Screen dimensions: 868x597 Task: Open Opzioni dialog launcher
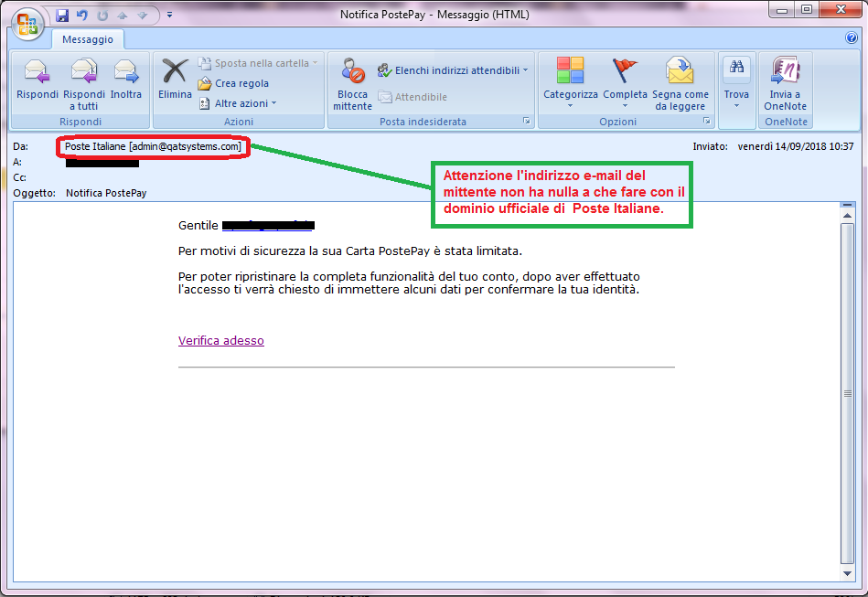tap(706, 121)
